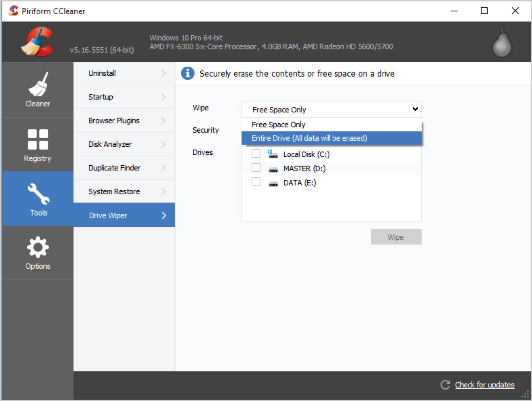The height and width of the screenshot is (401, 532).
Task: Follow the Check for updates link
Action: point(484,385)
